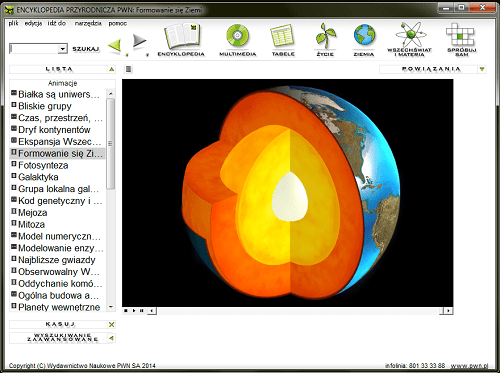Go forward with gray right arrow

pyautogui.click(x=139, y=41)
